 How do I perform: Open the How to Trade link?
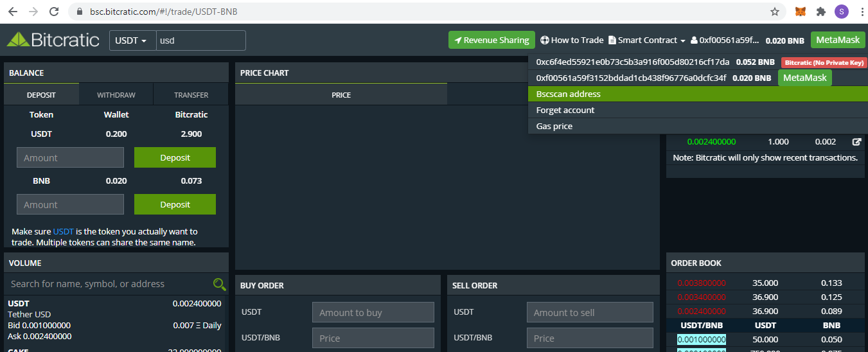(572, 40)
